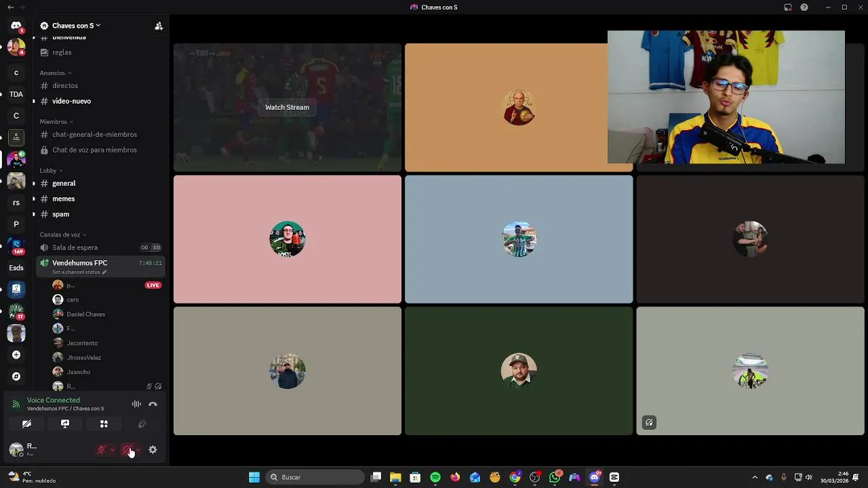Open the activities launcher button
The height and width of the screenshot is (488, 868).
104,424
